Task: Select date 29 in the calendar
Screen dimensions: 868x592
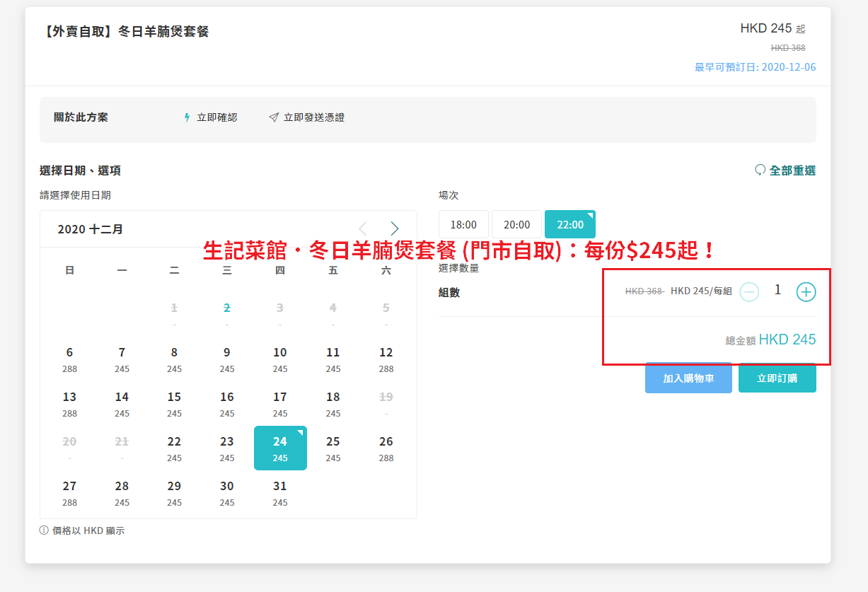Action: coord(174,492)
